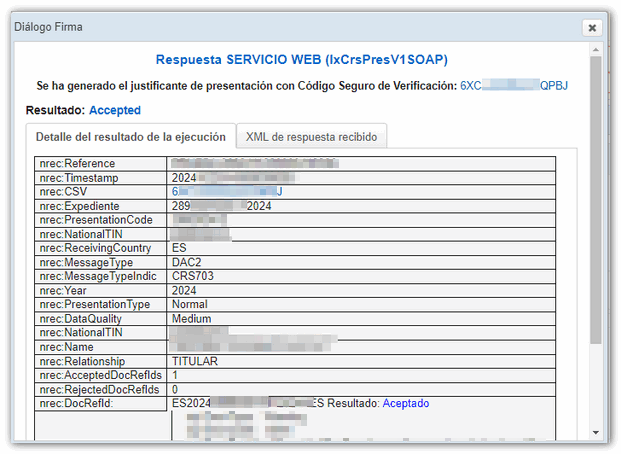Image resolution: width=621 pixels, height=454 pixels.
Task: Click the Medium data quality value
Action: tap(192, 319)
